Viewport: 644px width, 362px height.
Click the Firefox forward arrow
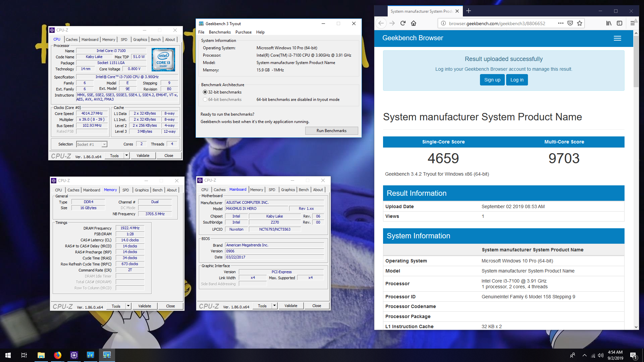pos(392,23)
